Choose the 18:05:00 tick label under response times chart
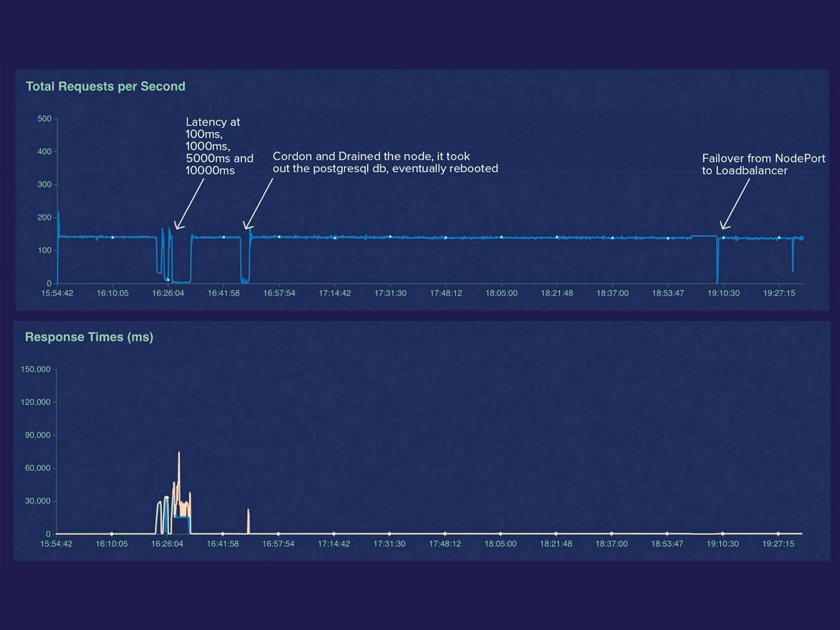840x630 pixels. click(x=501, y=544)
